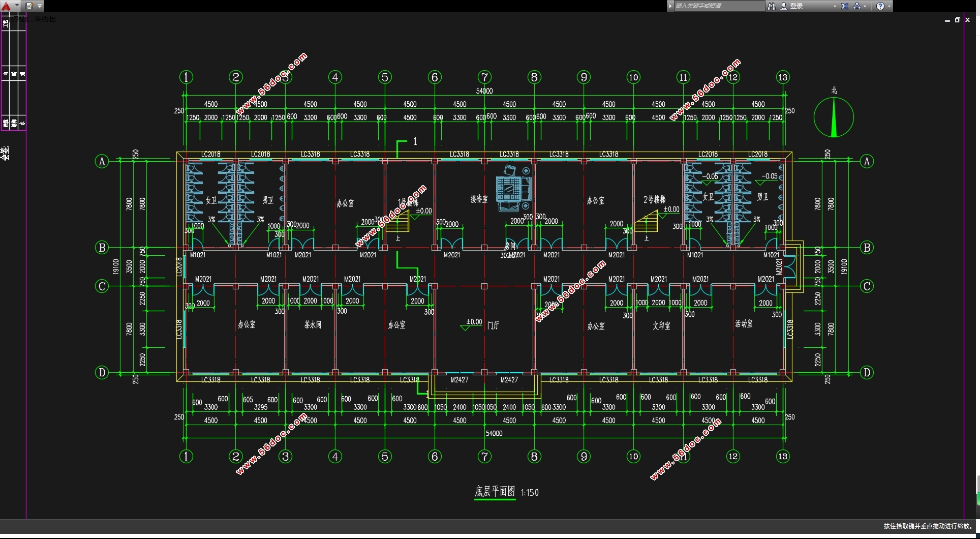Select the 底层平面图 drawing title

pyautogui.click(x=495, y=491)
